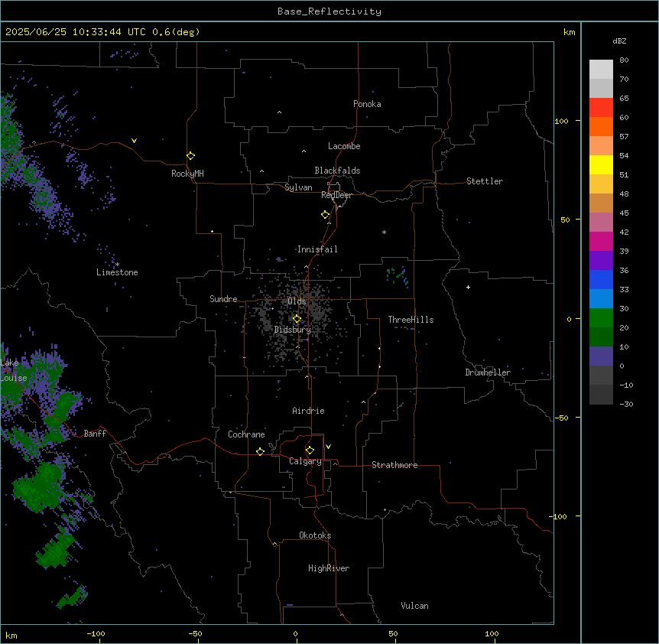Image resolution: width=659 pixels, height=644 pixels.
Task: Click the Okotoks label
Action: coord(315,535)
